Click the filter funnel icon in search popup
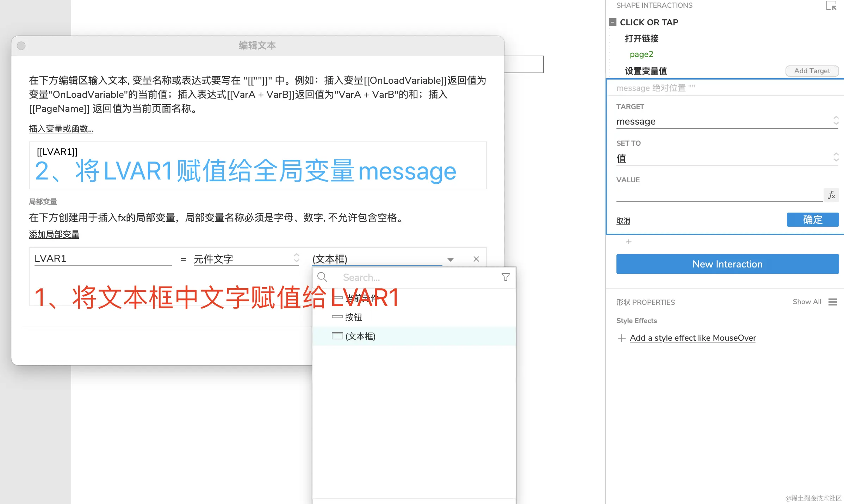844x504 pixels. pos(505,277)
